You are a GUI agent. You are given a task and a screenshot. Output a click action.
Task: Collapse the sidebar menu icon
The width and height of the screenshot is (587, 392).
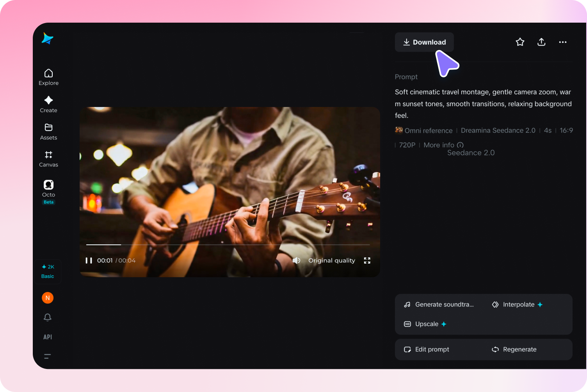click(48, 356)
